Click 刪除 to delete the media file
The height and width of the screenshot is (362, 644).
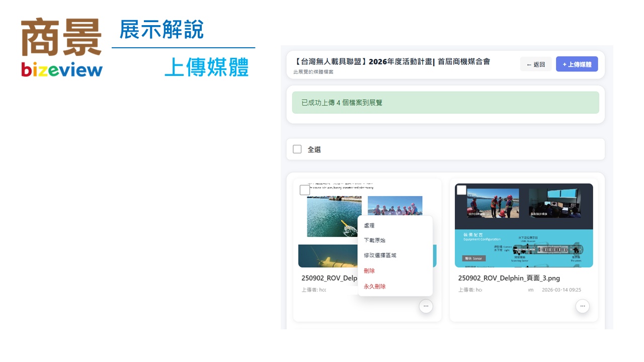point(369,270)
